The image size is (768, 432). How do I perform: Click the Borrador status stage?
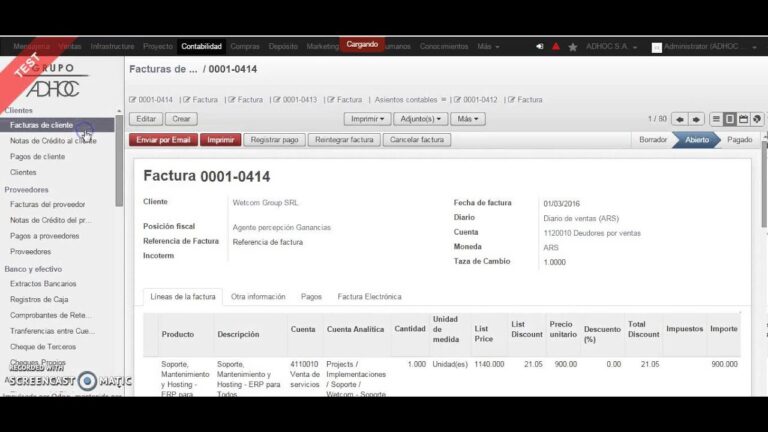653,140
